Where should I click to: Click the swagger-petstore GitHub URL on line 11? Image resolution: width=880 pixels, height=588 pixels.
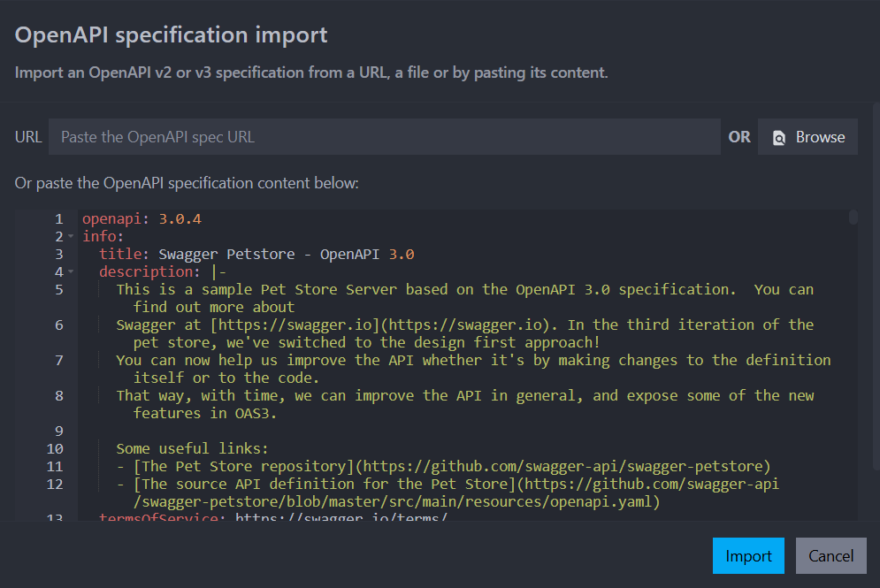pyautogui.click(x=566, y=466)
